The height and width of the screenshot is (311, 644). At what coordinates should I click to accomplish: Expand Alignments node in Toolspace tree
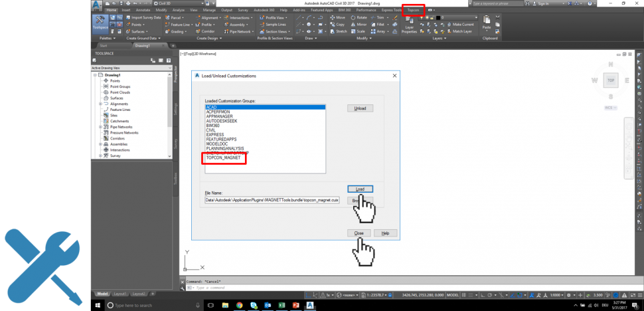100,104
